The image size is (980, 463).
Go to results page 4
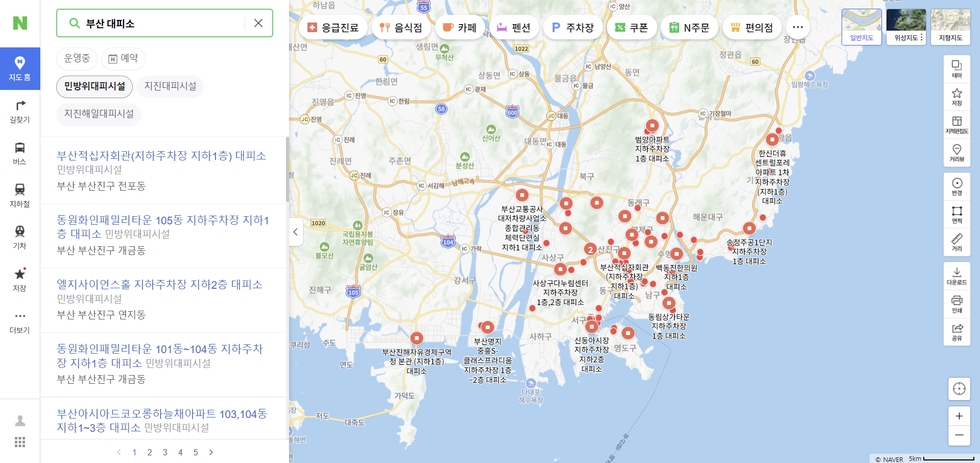click(180, 452)
